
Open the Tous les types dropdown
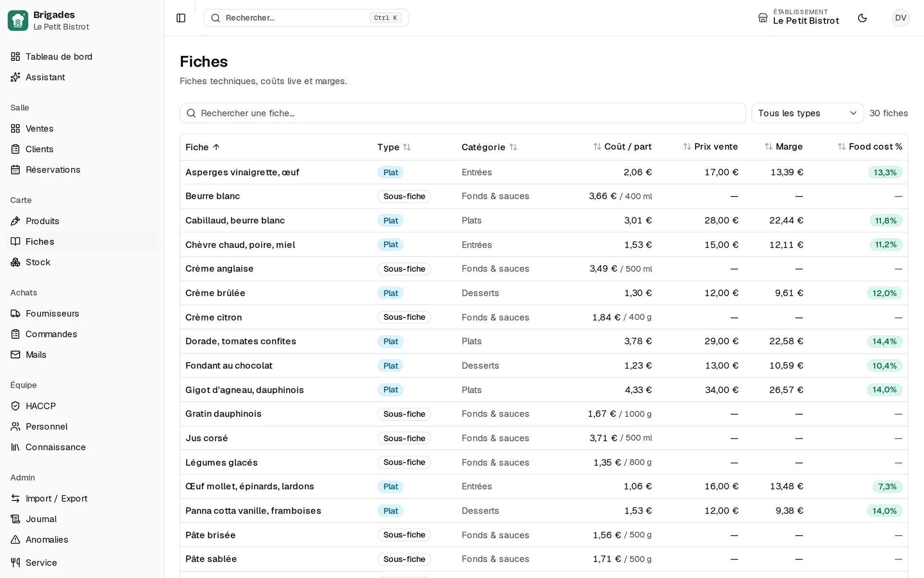point(808,113)
